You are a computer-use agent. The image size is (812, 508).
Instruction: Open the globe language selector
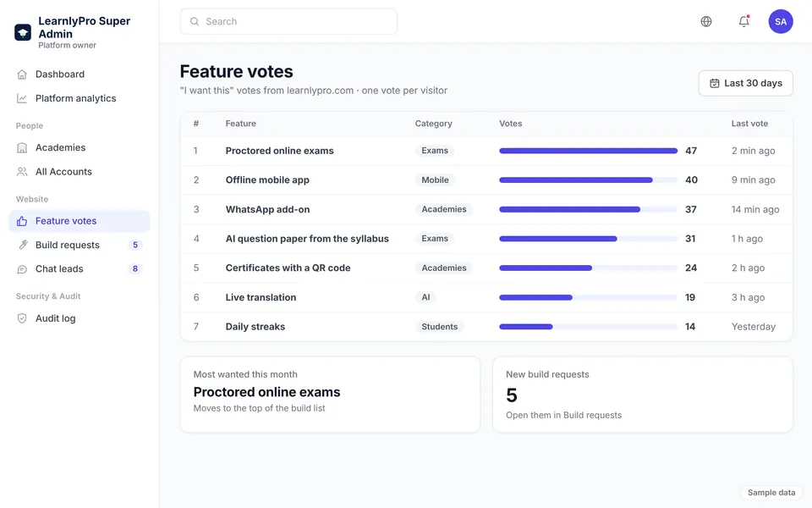click(x=706, y=21)
